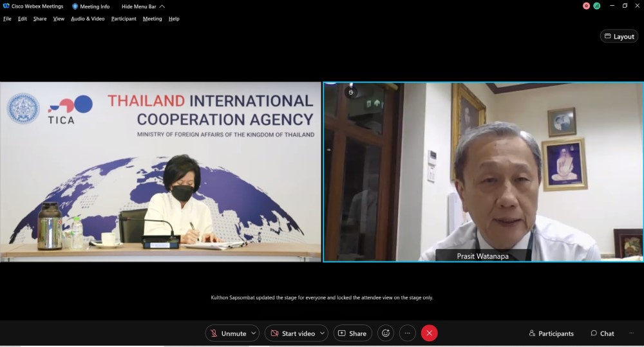Select the Thailand International Cooperation Agency video tile
Image resolution: width=644 pixels, height=347 pixels.
[x=160, y=171]
